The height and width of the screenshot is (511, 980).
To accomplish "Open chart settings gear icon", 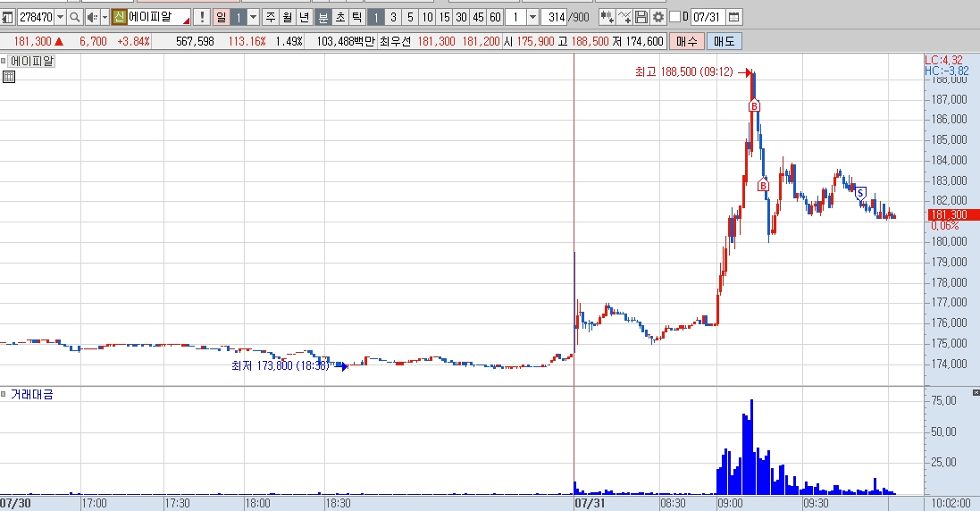I will (x=658, y=18).
